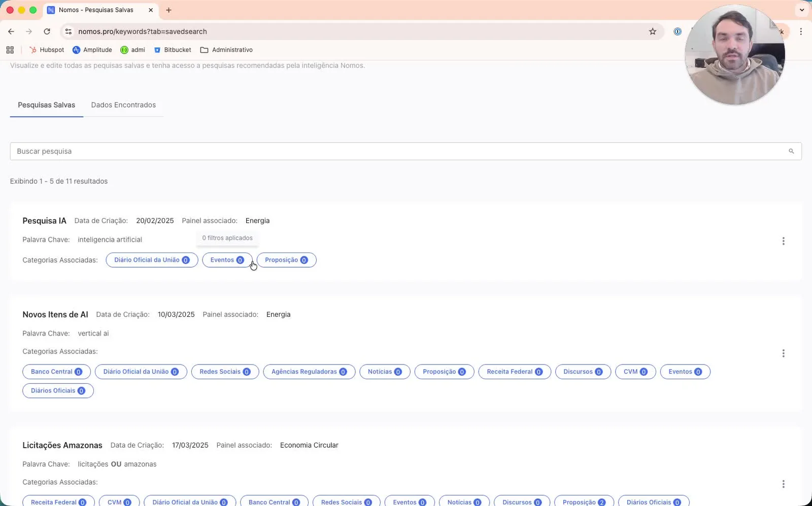Reload the Nomos page
Screen dimensions: 812x506
coord(47,31)
